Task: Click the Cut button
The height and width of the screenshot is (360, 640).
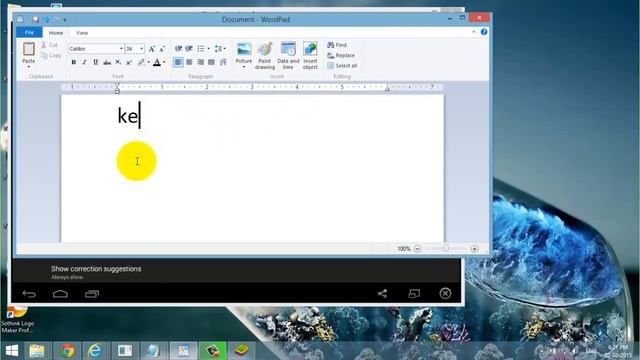Action: [x=49, y=45]
